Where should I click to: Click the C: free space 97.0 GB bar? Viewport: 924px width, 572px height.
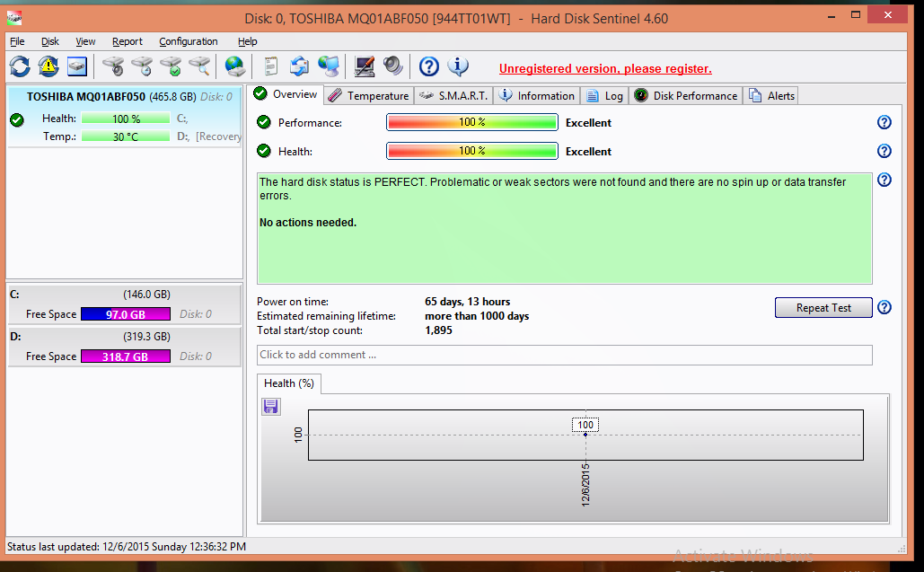pyautogui.click(x=126, y=314)
